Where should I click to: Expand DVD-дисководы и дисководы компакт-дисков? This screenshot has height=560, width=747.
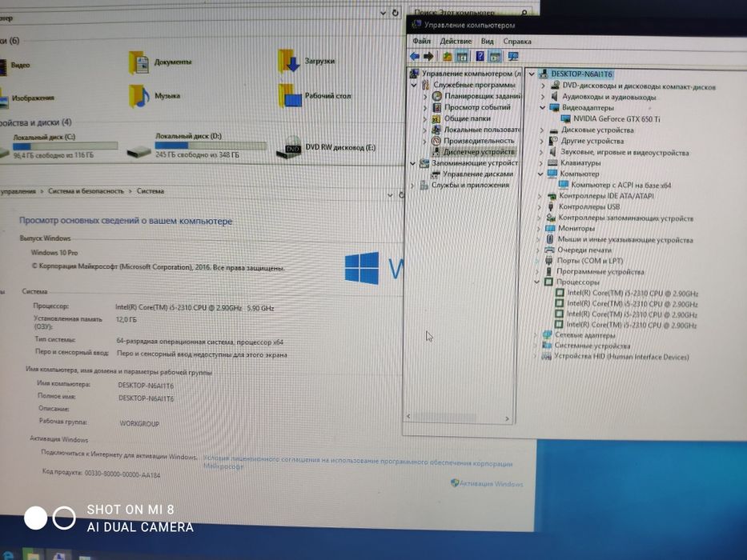[542, 86]
